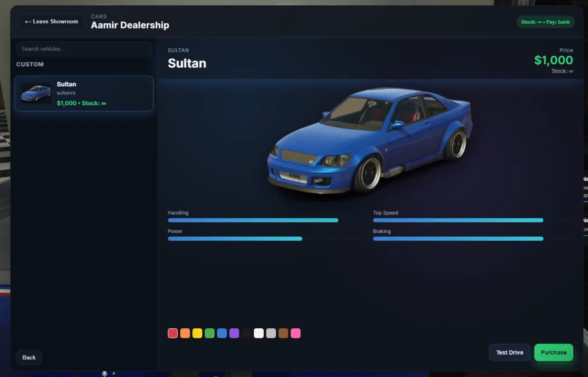
Task: Click the Handling stat bar
Action: pos(253,220)
